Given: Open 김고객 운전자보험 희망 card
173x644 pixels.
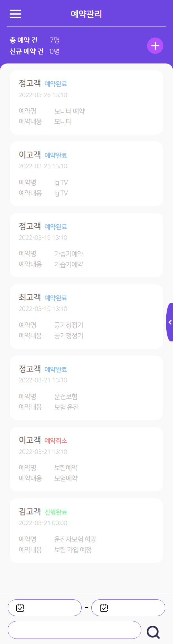Looking at the screenshot, I should (x=86, y=531).
